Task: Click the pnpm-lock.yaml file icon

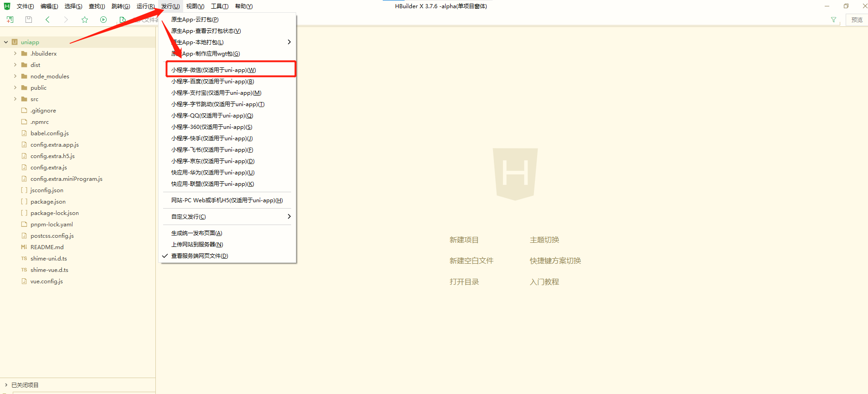Action: click(x=24, y=224)
